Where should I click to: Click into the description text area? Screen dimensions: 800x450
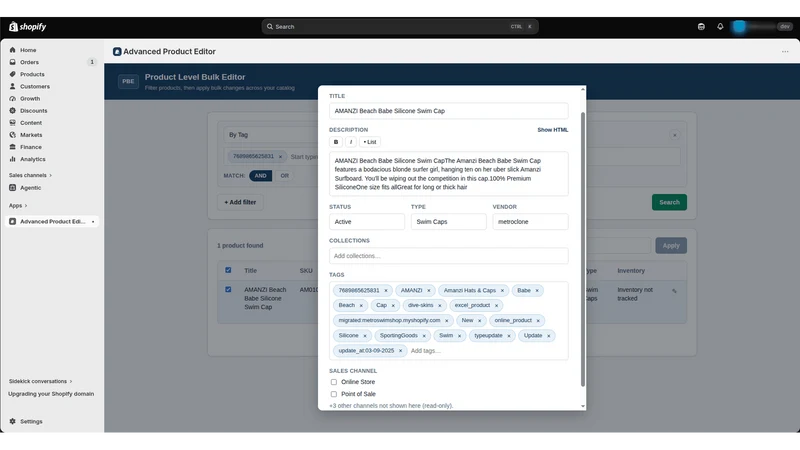pos(448,173)
